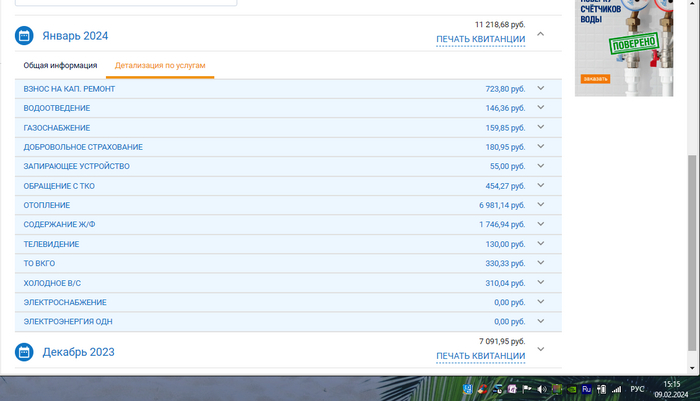
Task: Switch to the Общая информация tab
Action: click(60, 65)
